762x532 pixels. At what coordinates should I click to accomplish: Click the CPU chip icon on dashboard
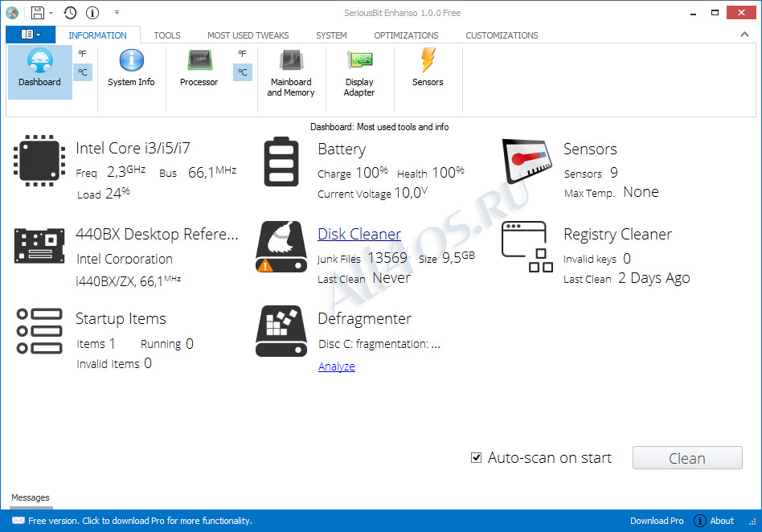(39, 161)
